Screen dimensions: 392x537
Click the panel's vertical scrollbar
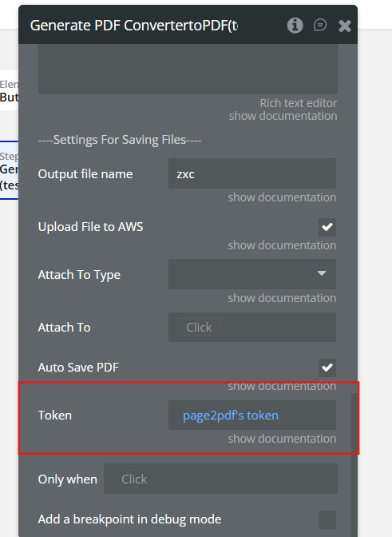click(x=354, y=465)
